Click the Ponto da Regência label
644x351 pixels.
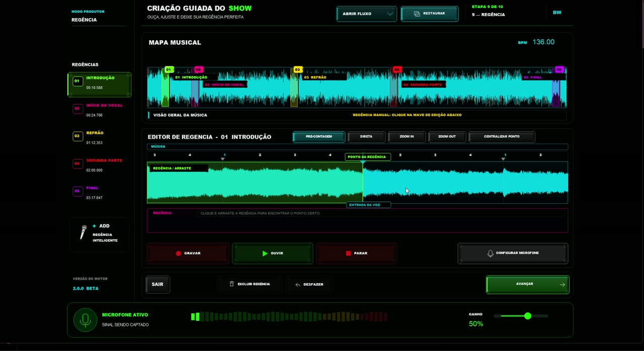367,157
